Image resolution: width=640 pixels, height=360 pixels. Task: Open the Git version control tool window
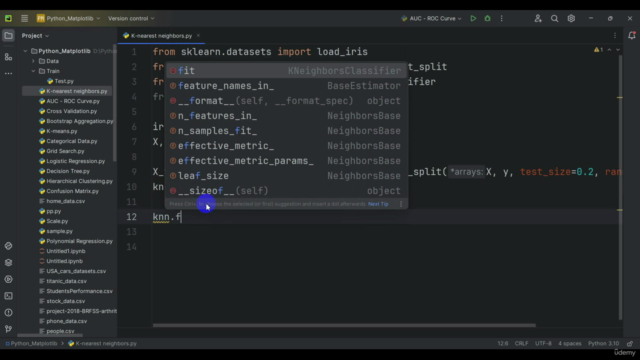pyautogui.click(x=8, y=329)
